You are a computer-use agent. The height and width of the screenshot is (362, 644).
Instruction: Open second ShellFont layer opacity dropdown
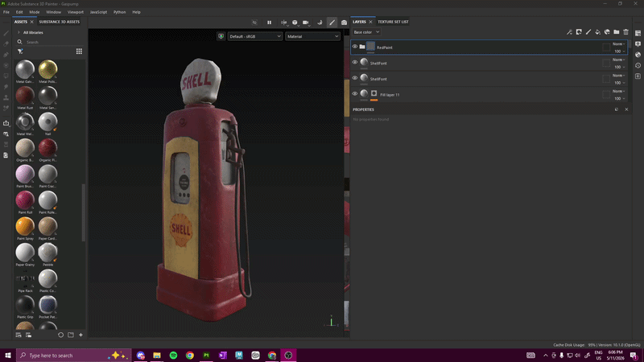click(619, 83)
